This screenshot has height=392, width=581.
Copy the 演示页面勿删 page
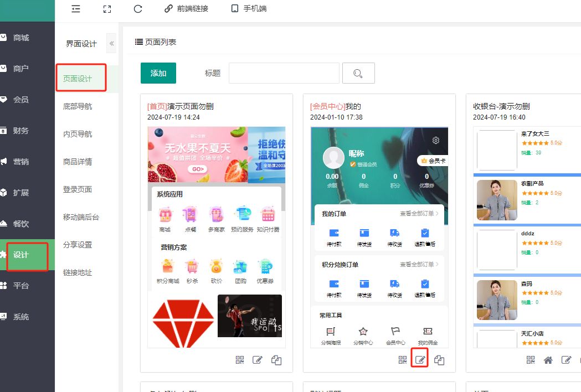click(x=276, y=360)
